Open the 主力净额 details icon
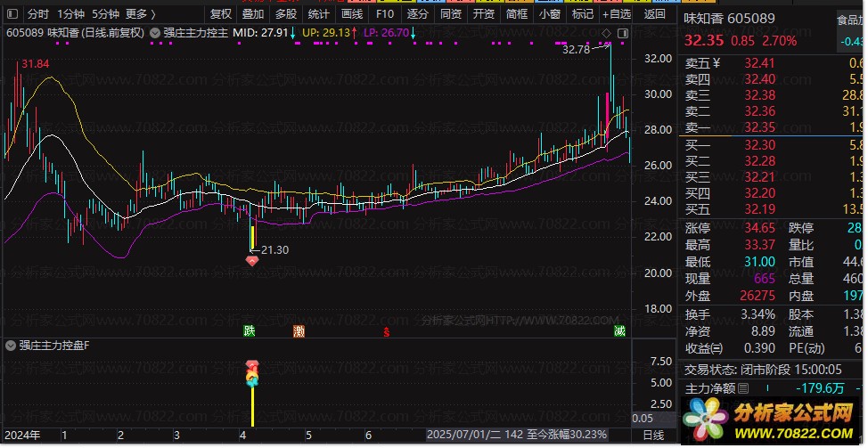 click(x=743, y=389)
